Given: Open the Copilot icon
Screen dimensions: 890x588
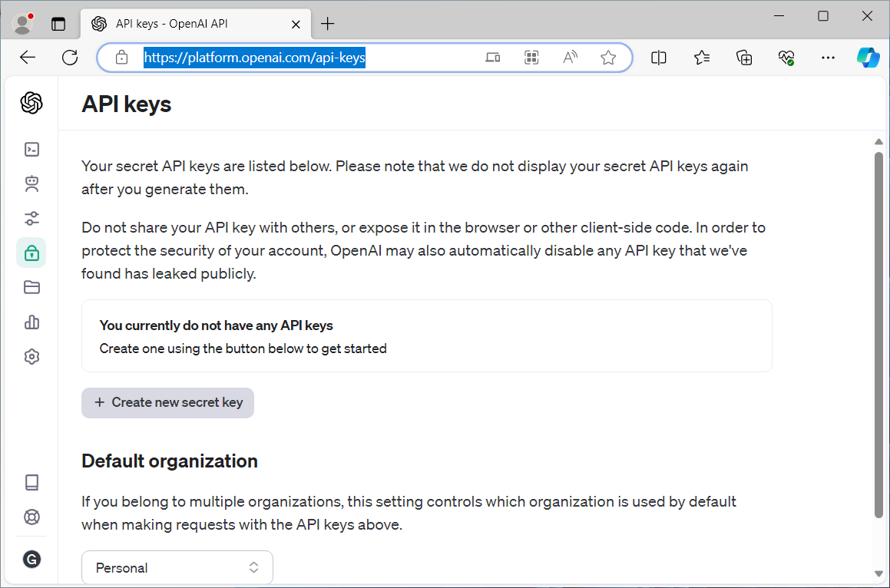Looking at the screenshot, I should point(868,58).
